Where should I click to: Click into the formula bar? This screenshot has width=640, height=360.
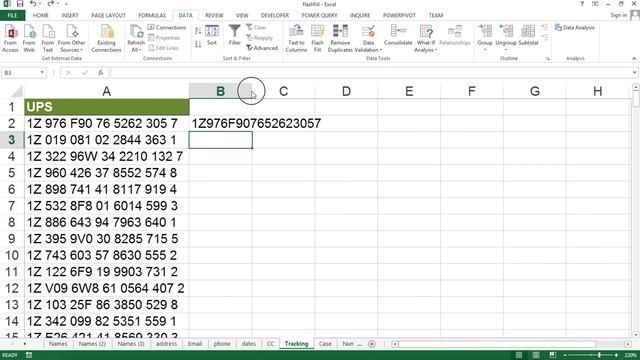click(371, 73)
